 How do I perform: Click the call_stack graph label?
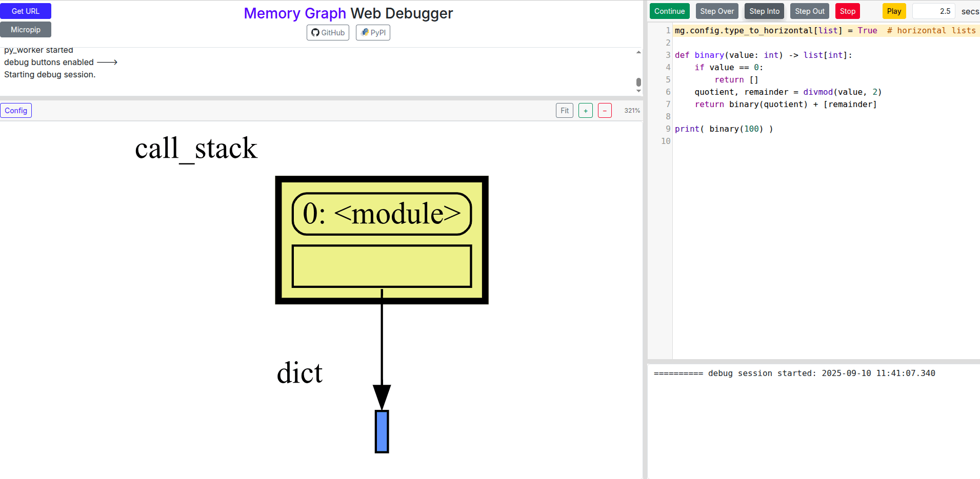pos(196,149)
